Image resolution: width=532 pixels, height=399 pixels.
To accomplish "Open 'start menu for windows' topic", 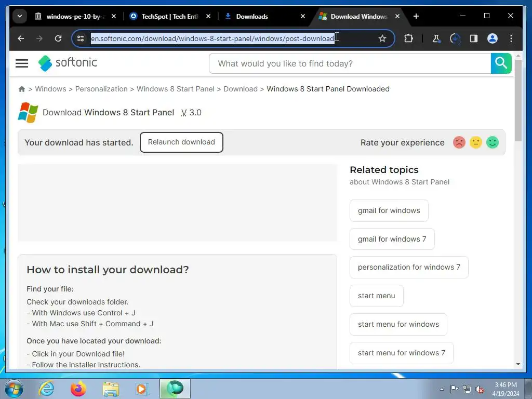I will click(398, 324).
